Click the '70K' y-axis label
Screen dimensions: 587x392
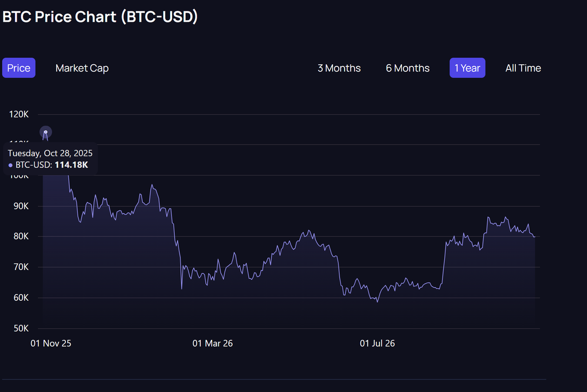[21, 267]
